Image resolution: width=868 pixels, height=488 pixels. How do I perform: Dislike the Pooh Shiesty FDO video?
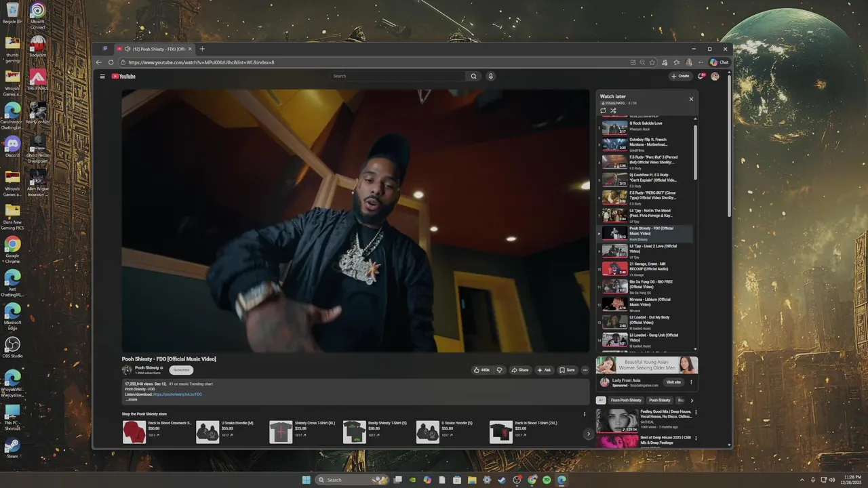coord(499,370)
